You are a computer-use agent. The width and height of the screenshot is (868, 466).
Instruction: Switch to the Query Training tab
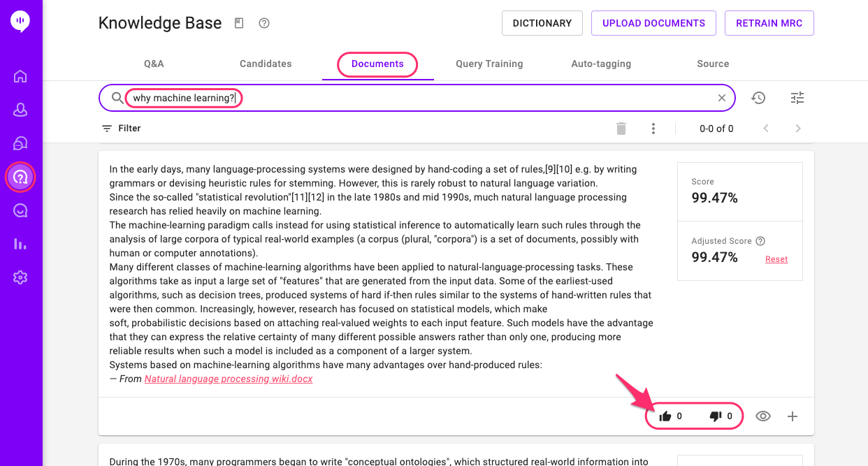click(x=489, y=64)
